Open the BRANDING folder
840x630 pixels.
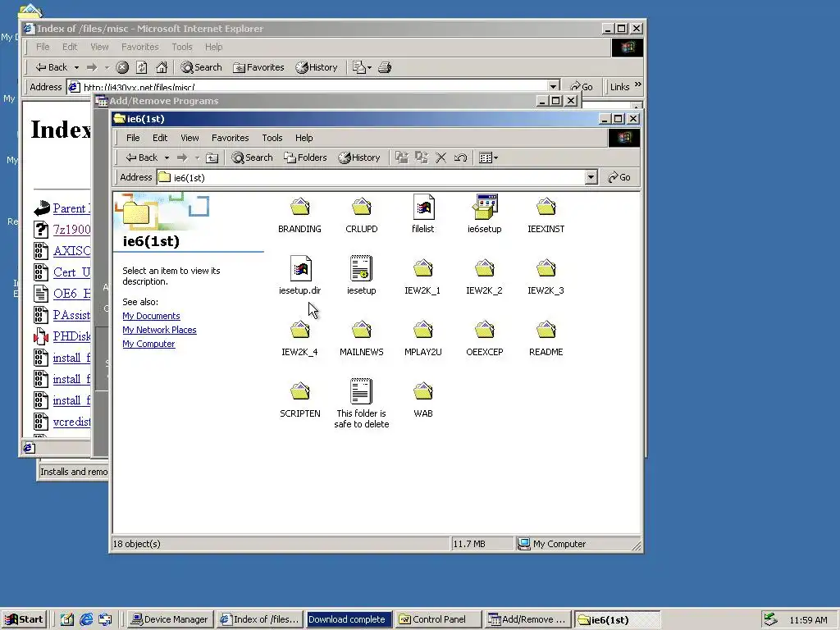pos(299,214)
